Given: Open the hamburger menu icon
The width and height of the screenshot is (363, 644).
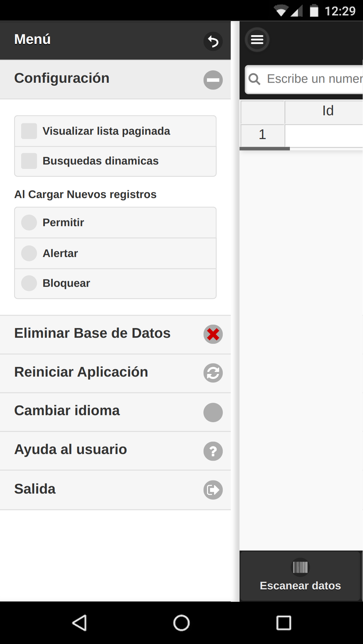Looking at the screenshot, I should (257, 40).
